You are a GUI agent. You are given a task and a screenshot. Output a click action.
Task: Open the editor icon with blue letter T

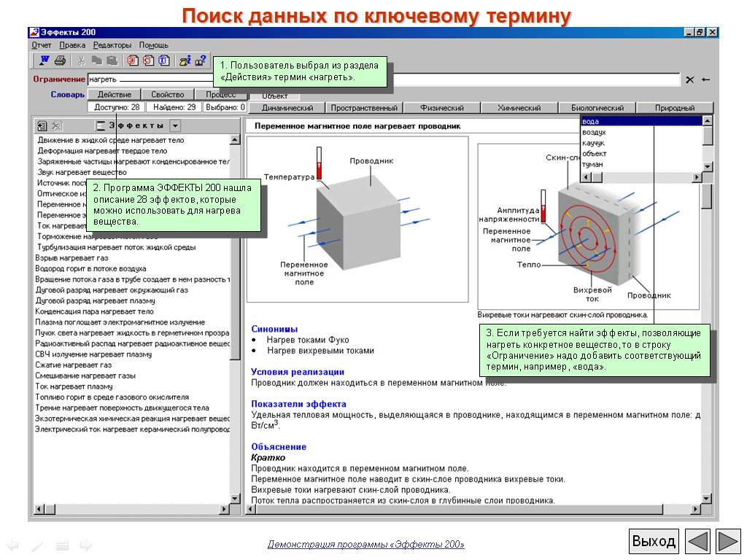pyautogui.click(x=164, y=61)
